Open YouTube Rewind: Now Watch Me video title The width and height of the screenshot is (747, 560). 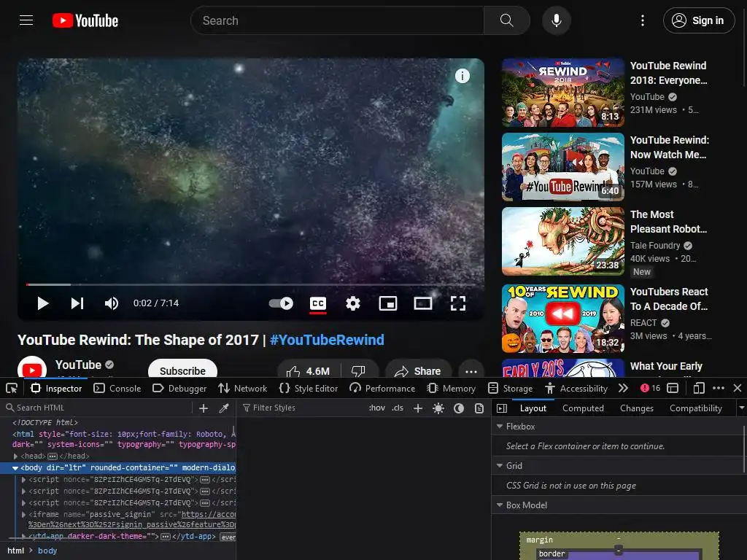(670, 147)
